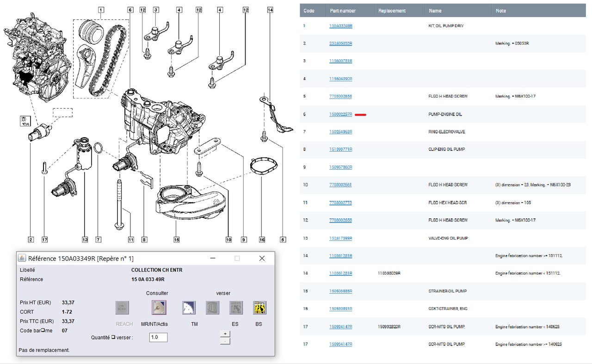The image size is (592, 364).
Task: Click the grey icon between TM and ES
Action: coord(213,308)
